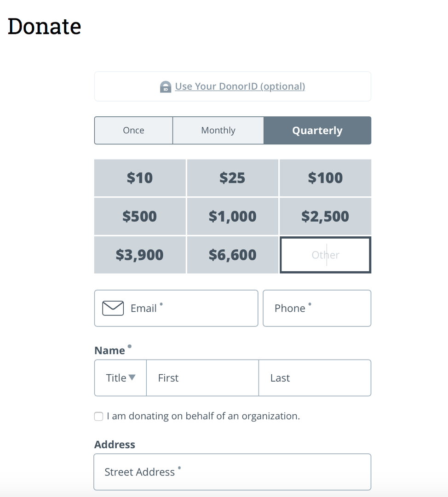Click the envelope icon in Email field
The height and width of the screenshot is (497, 448).
tap(113, 308)
